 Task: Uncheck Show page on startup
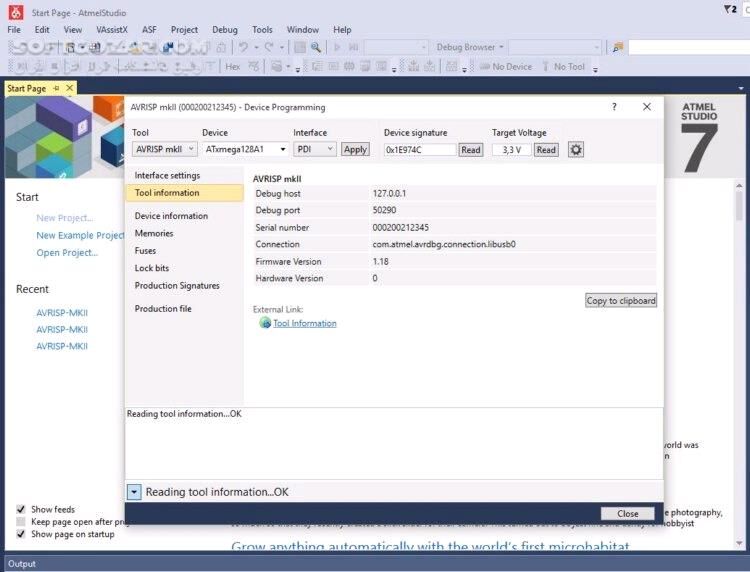click(22, 534)
